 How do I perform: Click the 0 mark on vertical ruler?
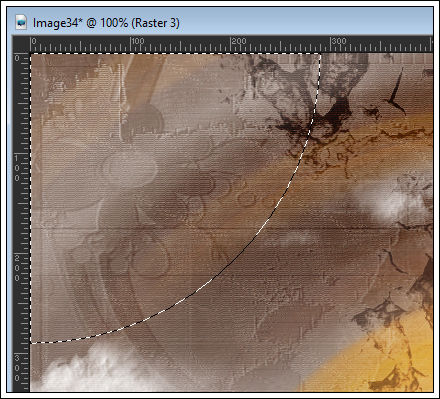point(17,58)
